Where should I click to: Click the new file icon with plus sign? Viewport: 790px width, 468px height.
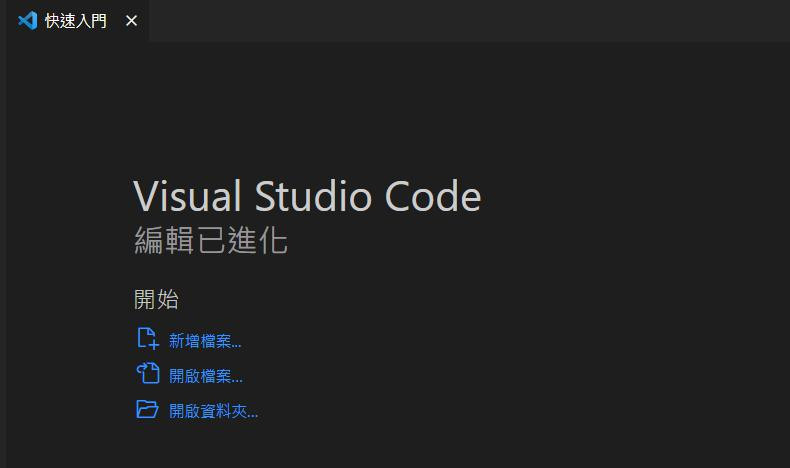[x=148, y=339]
